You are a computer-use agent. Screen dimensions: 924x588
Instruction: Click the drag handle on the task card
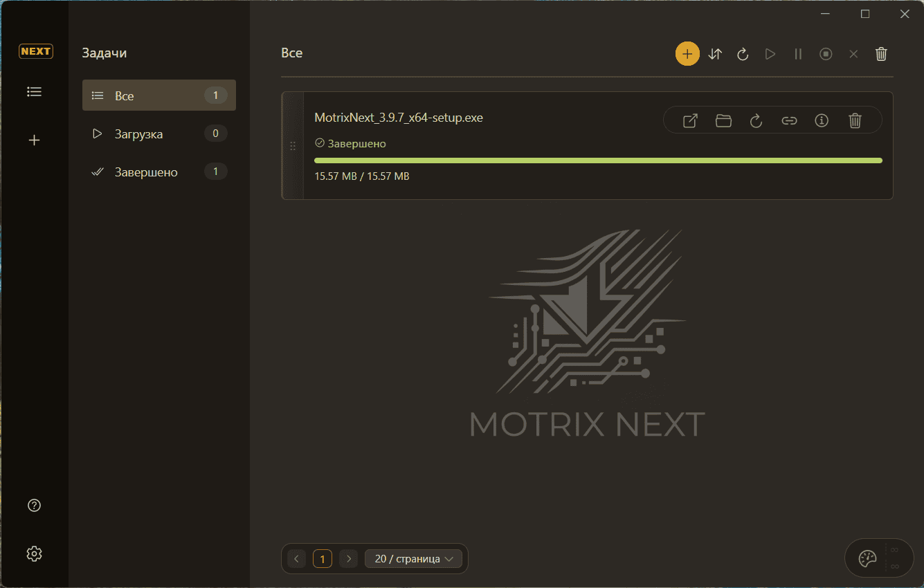pos(293,146)
